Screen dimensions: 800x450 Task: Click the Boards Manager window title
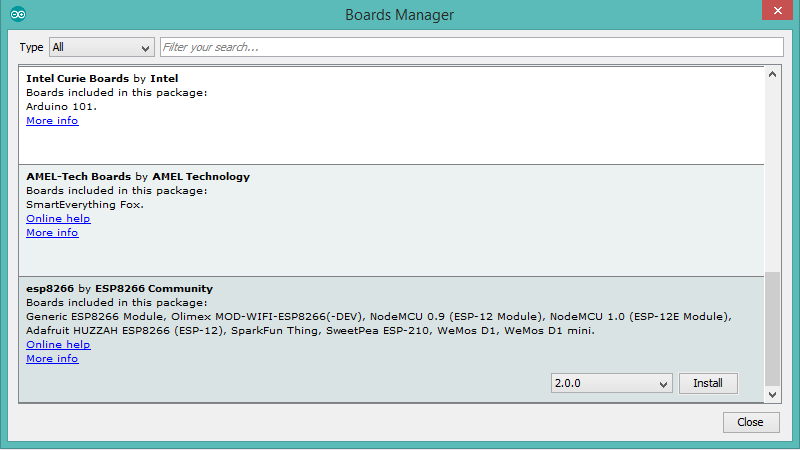pos(399,15)
